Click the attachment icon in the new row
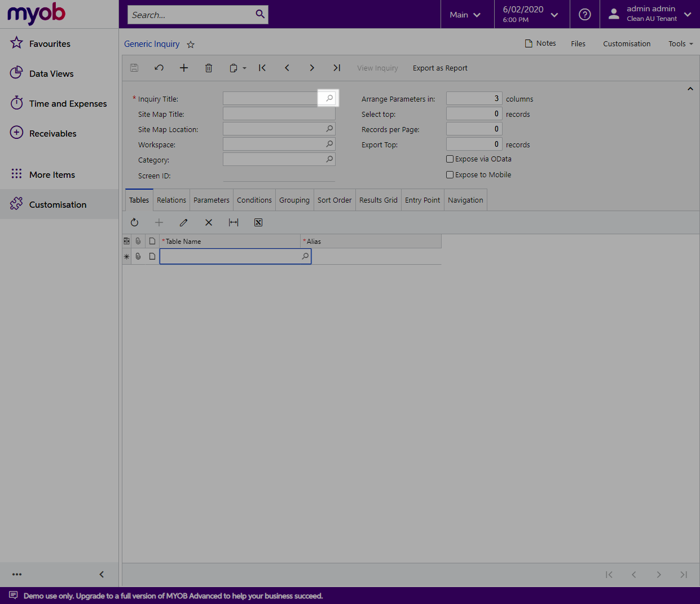The width and height of the screenshot is (700, 604). pos(138,256)
